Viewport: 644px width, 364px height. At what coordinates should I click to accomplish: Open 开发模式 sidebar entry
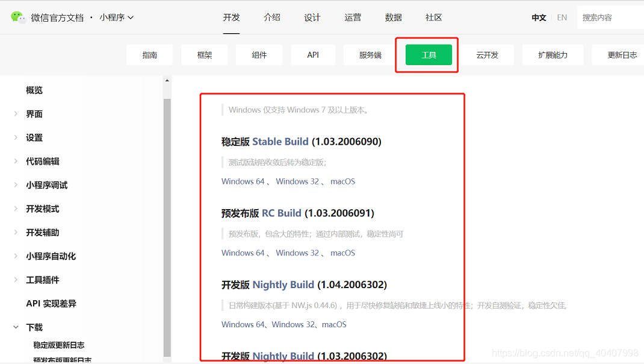tap(43, 209)
